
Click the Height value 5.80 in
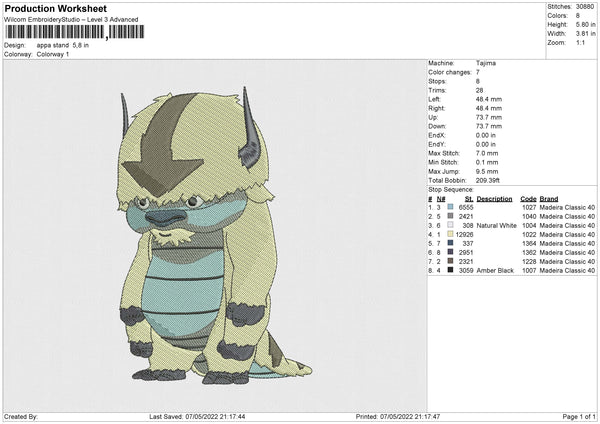pyautogui.click(x=585, y=24)
